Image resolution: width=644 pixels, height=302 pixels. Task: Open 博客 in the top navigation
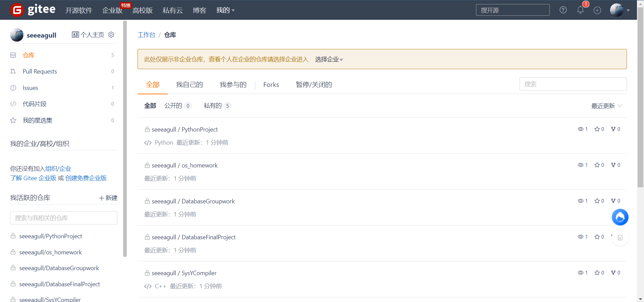200,10
